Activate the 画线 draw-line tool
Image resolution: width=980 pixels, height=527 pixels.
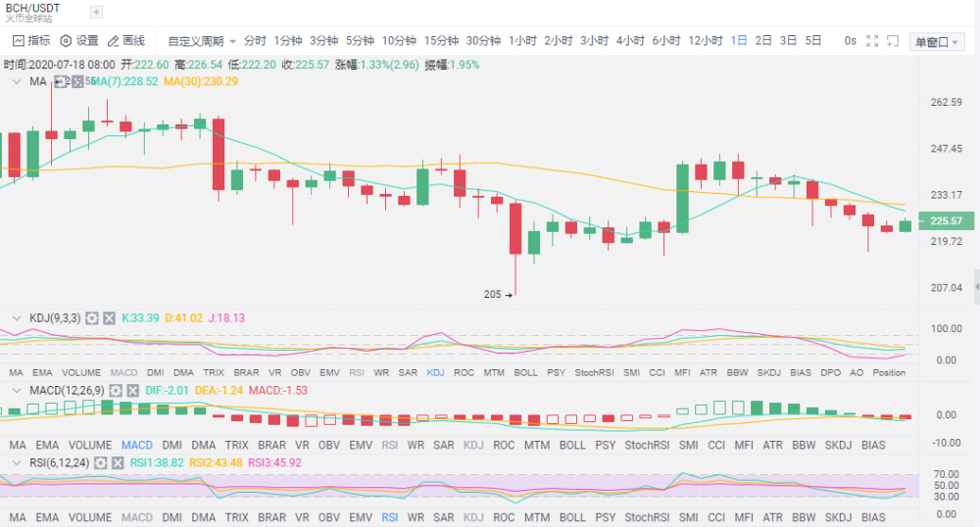[126, 41]
